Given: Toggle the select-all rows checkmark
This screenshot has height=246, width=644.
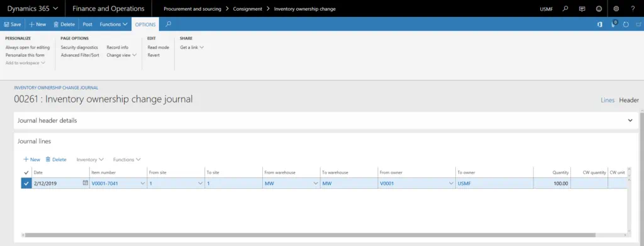Looking at the screenshot, I should pos(26,172).
